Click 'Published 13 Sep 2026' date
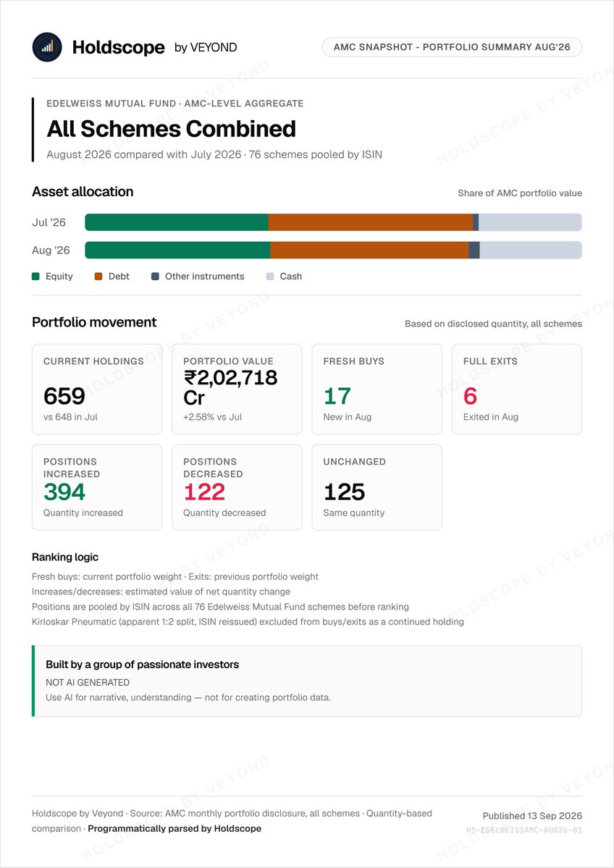The width and height of the screenshot is (614, 868). pos(533,816)
